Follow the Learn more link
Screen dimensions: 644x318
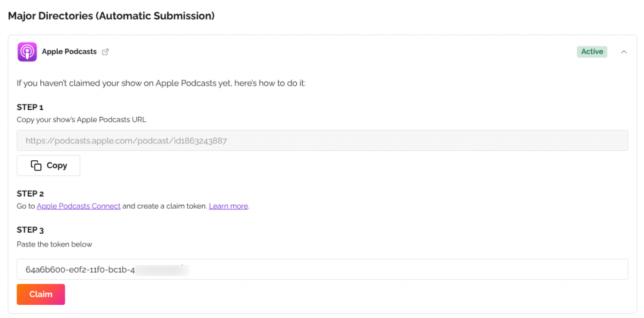pos(228,206)
